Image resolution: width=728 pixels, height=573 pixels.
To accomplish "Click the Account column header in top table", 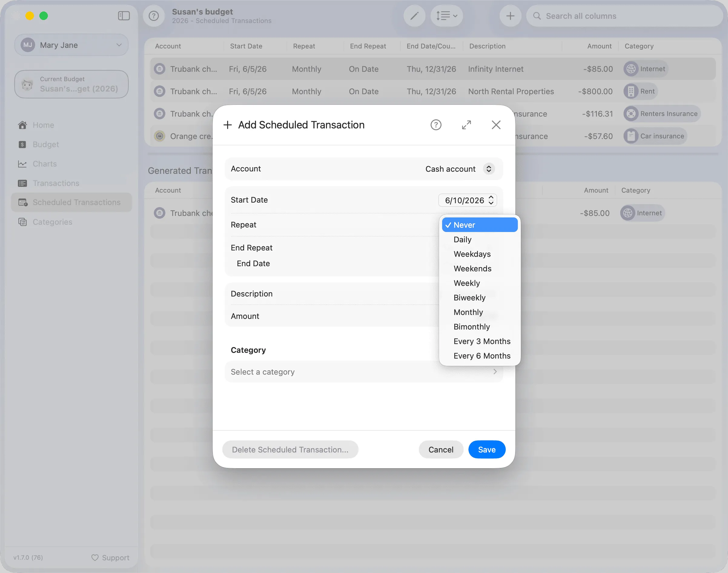I will click(168, 46).
